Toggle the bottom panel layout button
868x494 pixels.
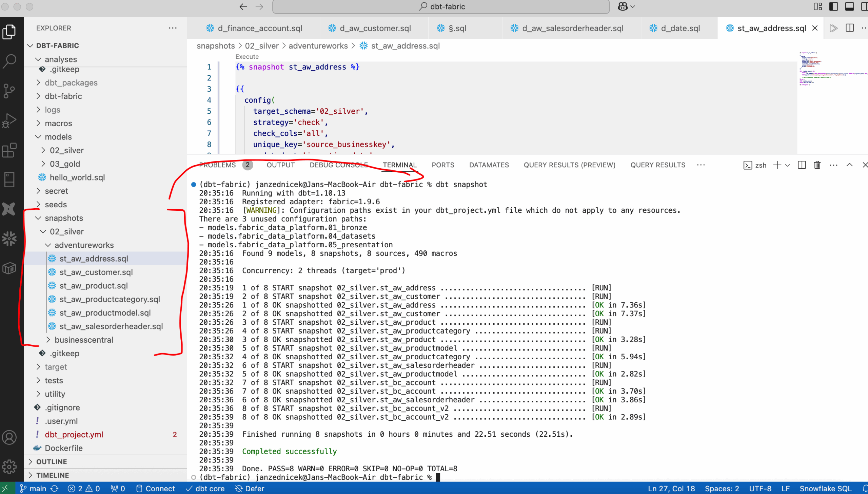(x=849, y=6)
